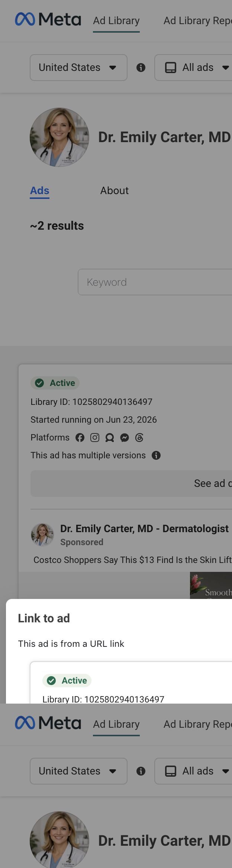Screen dimensions: 232x868
Task: Click the Threads platform icon
Action: [139, 438]
